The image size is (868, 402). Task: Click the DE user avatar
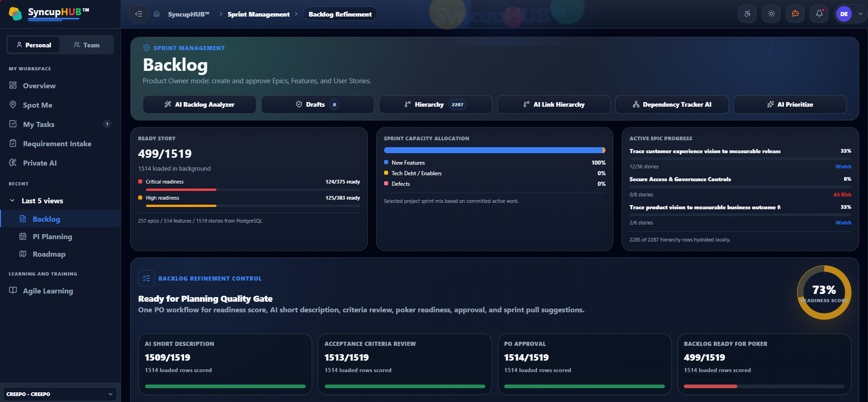point(844,14)
